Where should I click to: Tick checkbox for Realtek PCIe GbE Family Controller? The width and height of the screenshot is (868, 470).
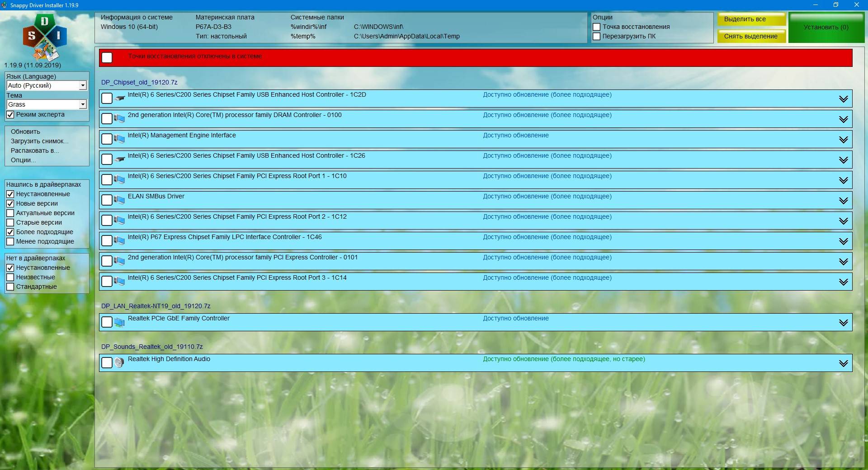click(107, 322)
